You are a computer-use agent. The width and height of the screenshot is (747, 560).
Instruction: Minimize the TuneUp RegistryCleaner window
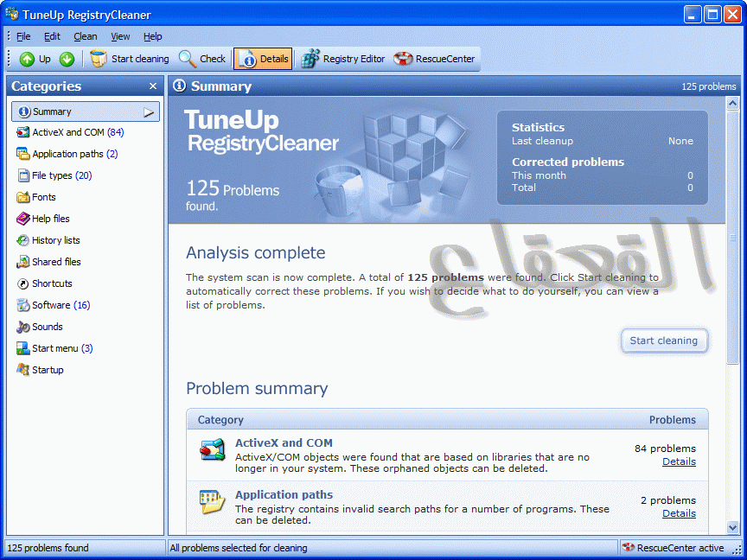693,15
